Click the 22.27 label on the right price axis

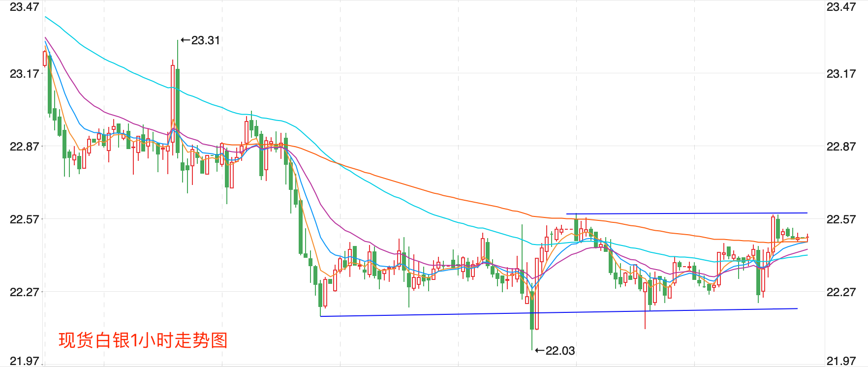[x=841, y=292]
